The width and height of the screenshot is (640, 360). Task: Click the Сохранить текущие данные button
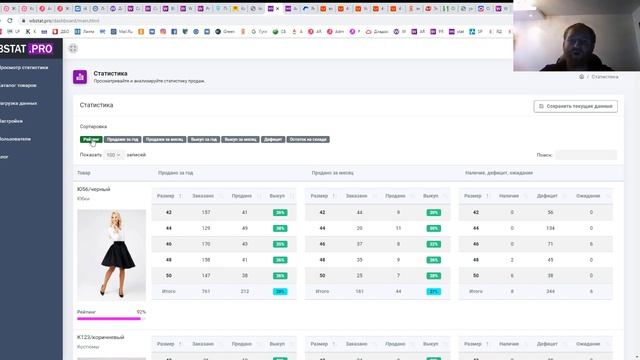click(x=576, y=106)
